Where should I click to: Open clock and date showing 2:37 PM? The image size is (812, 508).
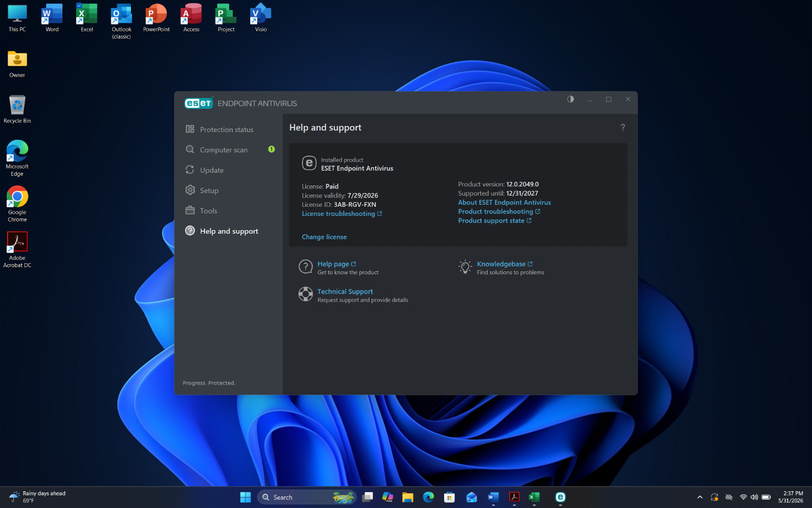[791, 497]
